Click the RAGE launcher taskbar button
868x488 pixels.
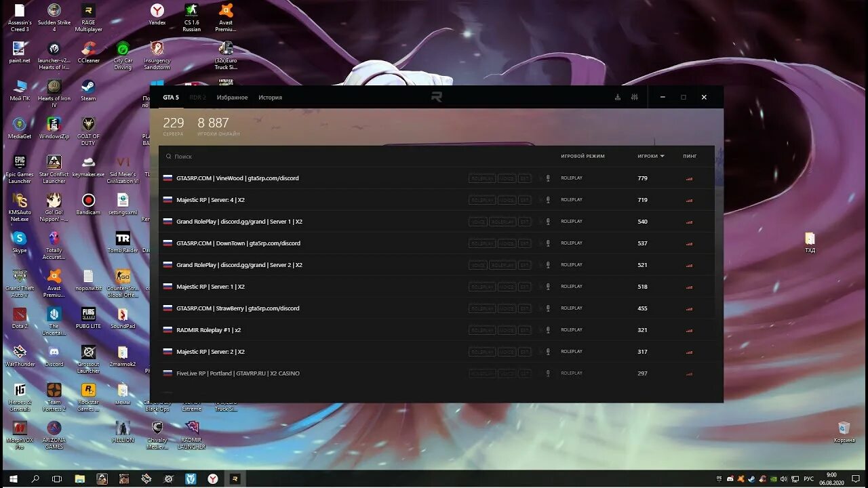point(235,479)
